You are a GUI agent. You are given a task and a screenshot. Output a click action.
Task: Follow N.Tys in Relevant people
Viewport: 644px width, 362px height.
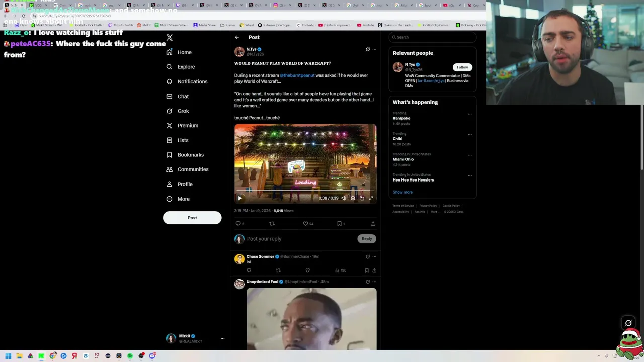point(462,67)
